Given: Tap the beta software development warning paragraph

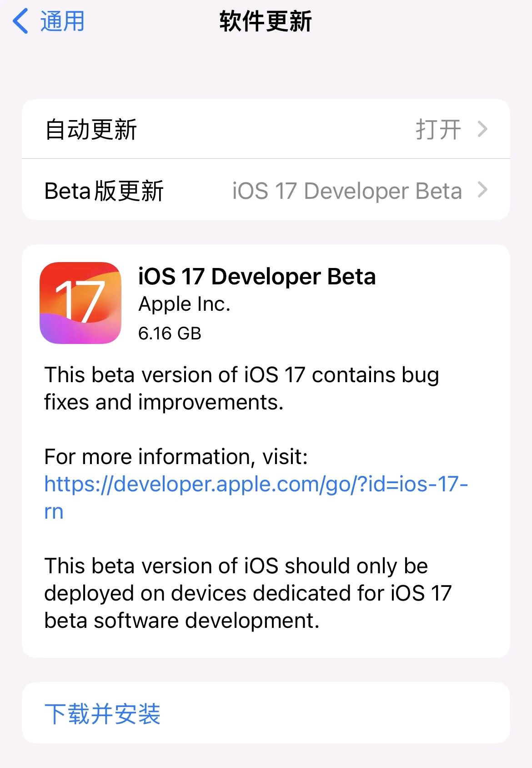Looking at the screenshot, I should click(247, 593).
